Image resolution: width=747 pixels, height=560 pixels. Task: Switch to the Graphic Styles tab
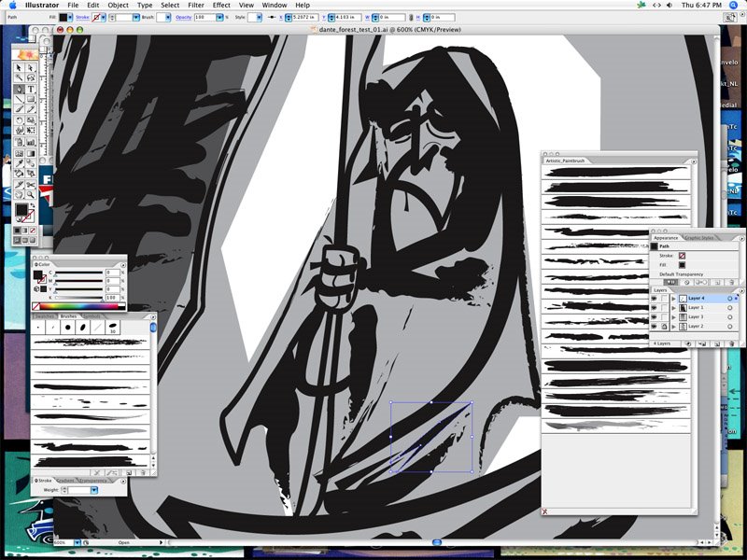point(699,238)
